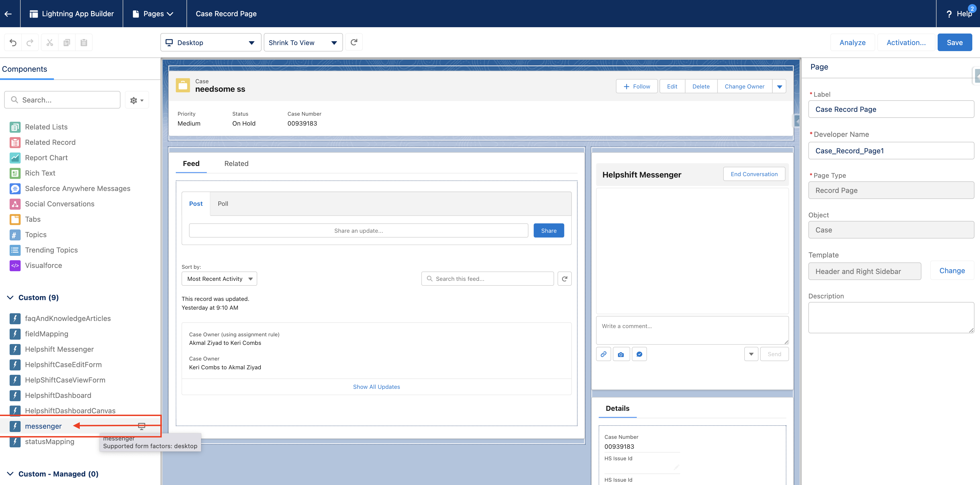Screen dimensions: 980x485
Task: Open Shrink To View zoom dropdown
Action: tap(303, 43)
